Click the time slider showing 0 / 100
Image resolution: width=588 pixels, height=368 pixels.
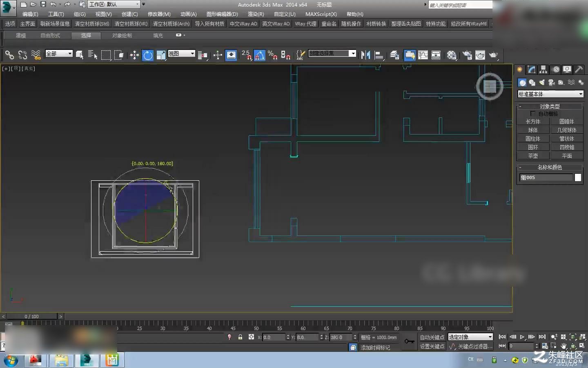(x=32, y=316)
